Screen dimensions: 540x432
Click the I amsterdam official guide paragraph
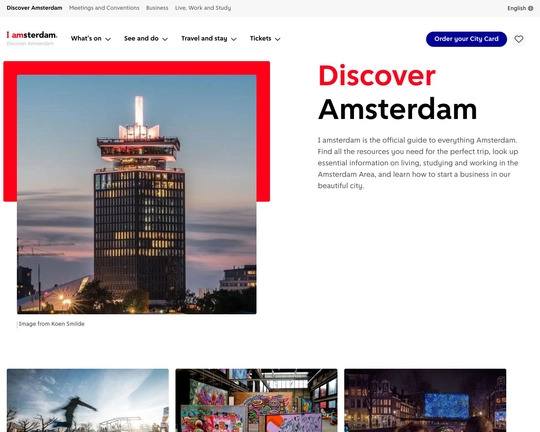[x=418, y=163]
